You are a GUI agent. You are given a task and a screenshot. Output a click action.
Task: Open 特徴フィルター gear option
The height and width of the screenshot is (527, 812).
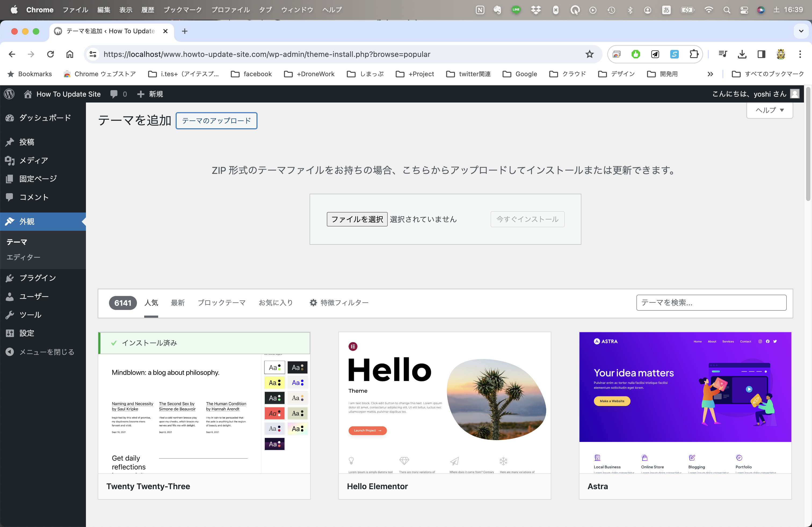pyautogui.click(x=339, y=303)
